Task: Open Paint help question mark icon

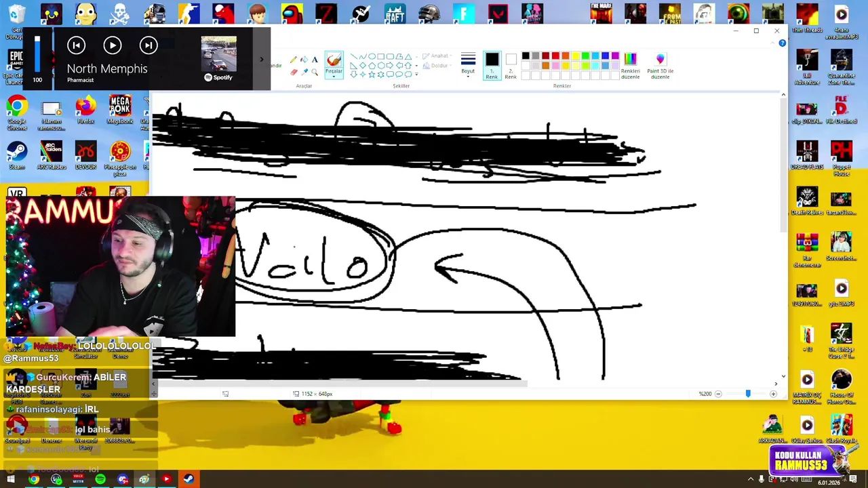Action: (x=782, y=43)
